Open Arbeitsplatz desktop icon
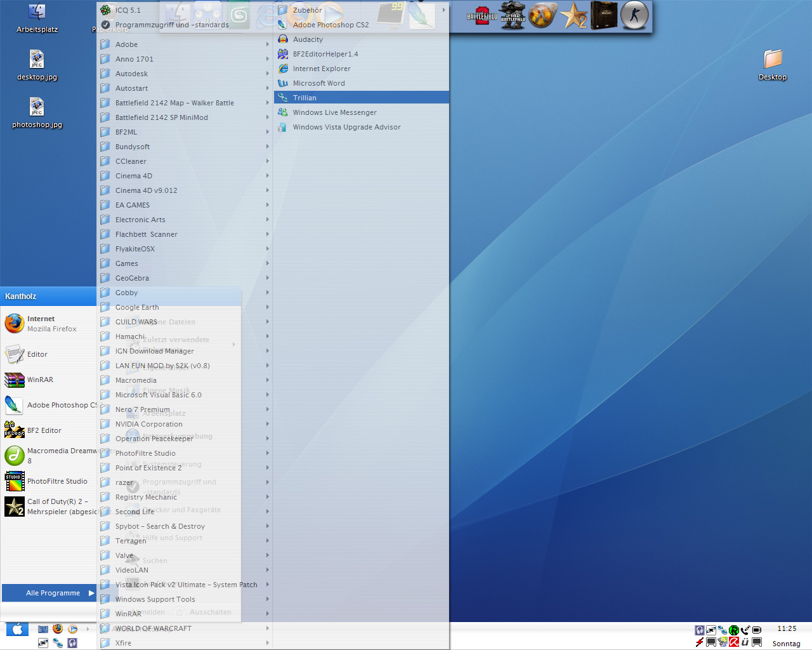The width and height of the screenshot is (812, 650). (x=37, y=18)
